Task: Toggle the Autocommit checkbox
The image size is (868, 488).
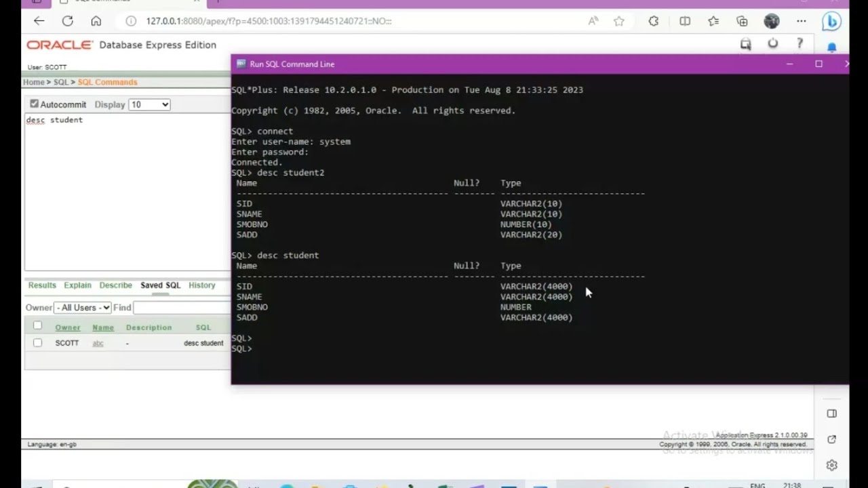Action: click(x=34, y=104)
